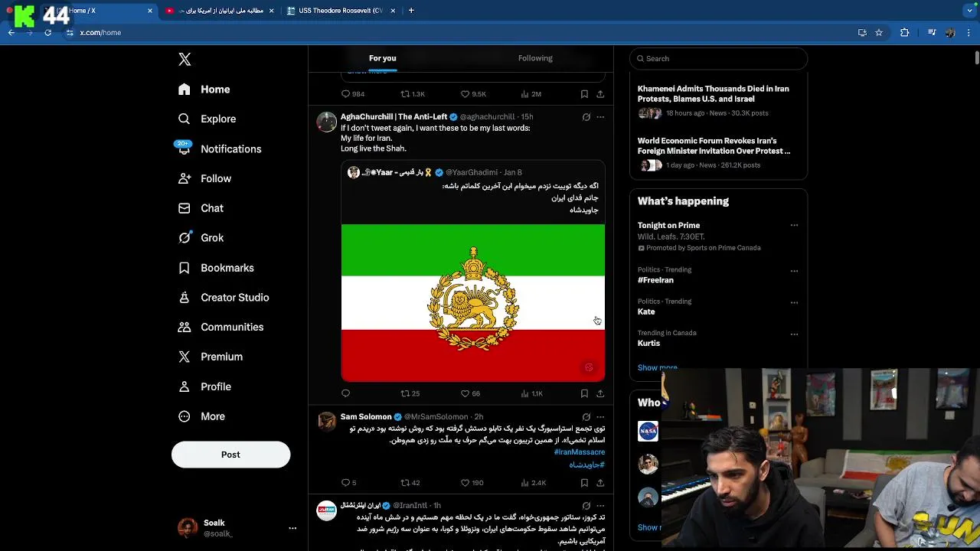Click the Creator Studio icon in sidebar
The image size is (980, 551).
pyautogui.click(x=184, y=298)
